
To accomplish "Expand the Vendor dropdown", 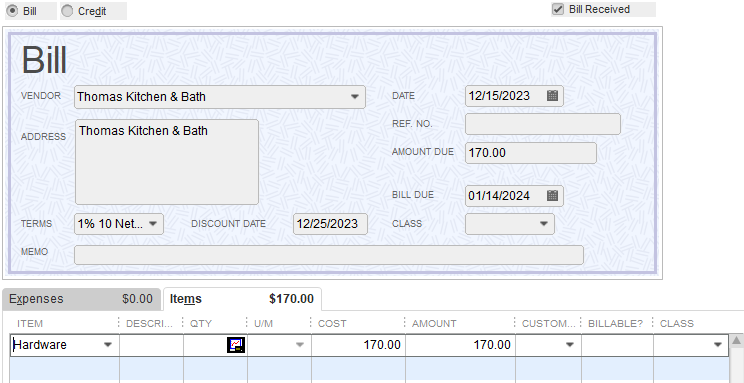I will click(354, 97).
